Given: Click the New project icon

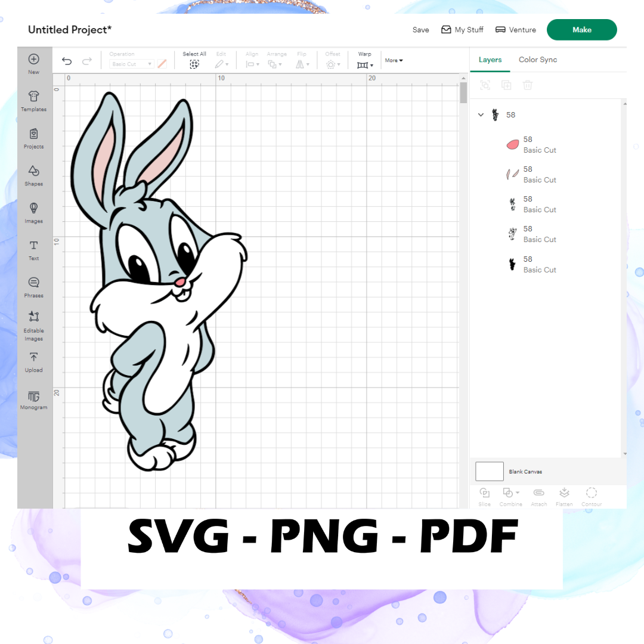Looking at the screenshot, I should (33, 59).
